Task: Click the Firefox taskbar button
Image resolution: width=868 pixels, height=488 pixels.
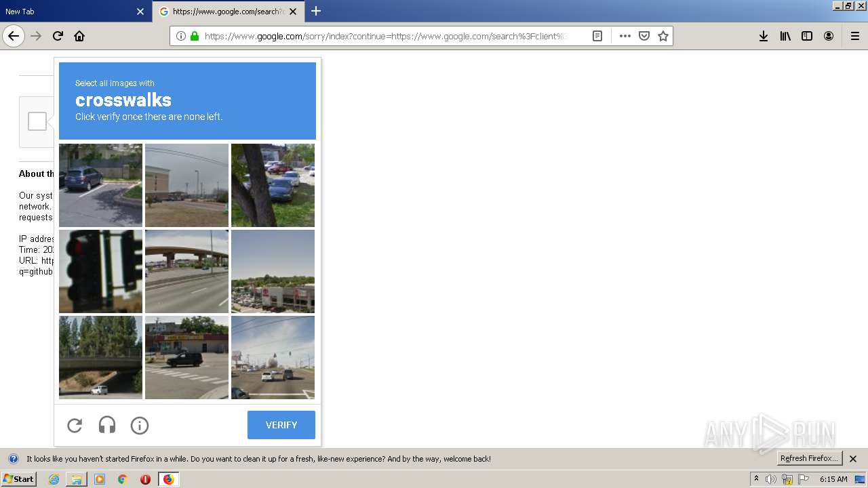Action: pos(168,479)
